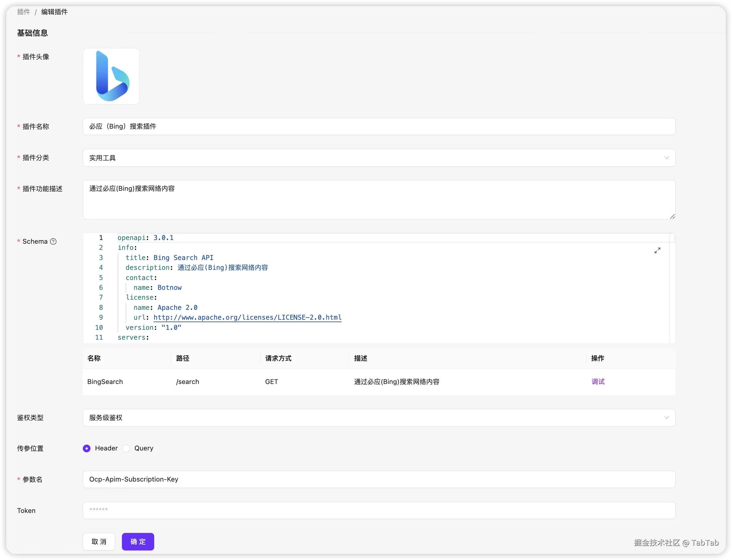Image resolution: width=732 pixels, height=560 pixels.
Task: Click the 调试 link for BingSearch
Action: 597,382
